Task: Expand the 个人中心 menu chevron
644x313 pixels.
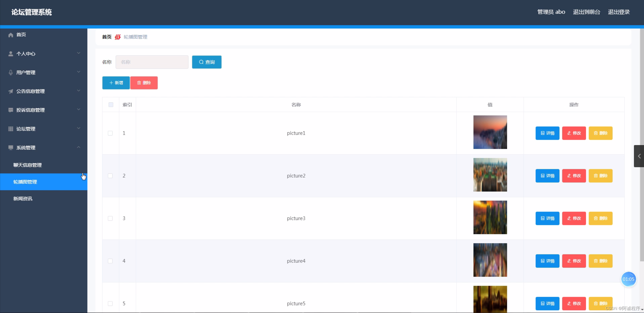Action: tap(79, 53)
